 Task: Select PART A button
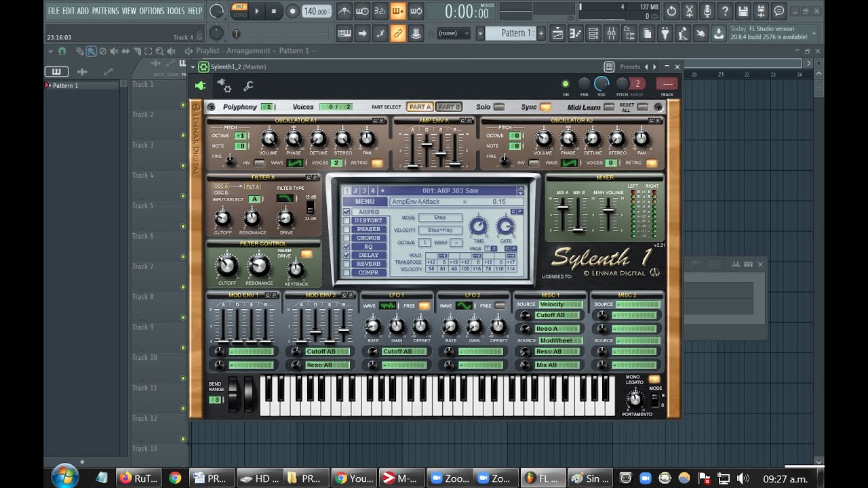coord(420,107)
